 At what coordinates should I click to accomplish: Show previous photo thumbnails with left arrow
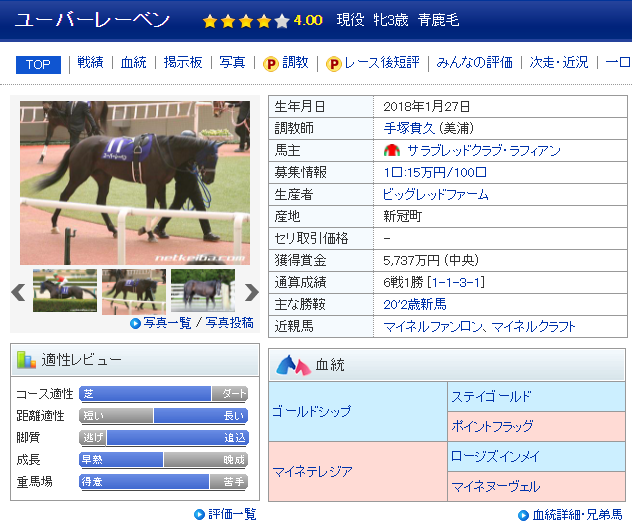tap(18, 292)
